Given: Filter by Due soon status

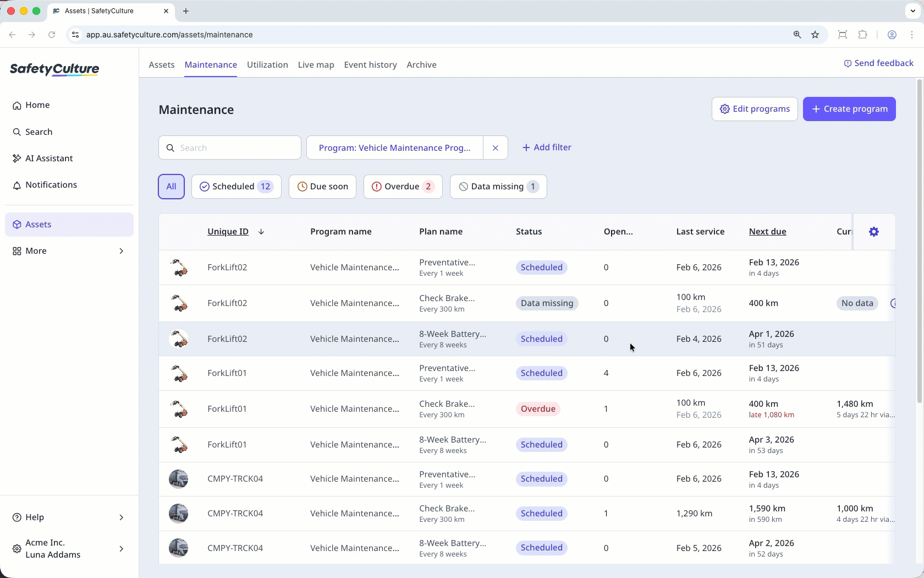Looking at the screenshot, I should click(x=322, y=187).
